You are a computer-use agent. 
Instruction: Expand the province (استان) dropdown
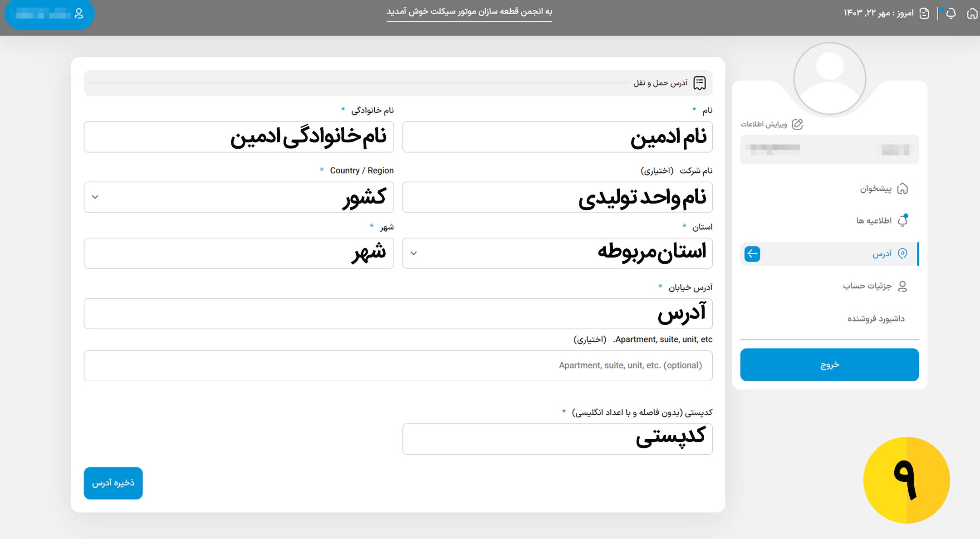[x=557, y=253]
